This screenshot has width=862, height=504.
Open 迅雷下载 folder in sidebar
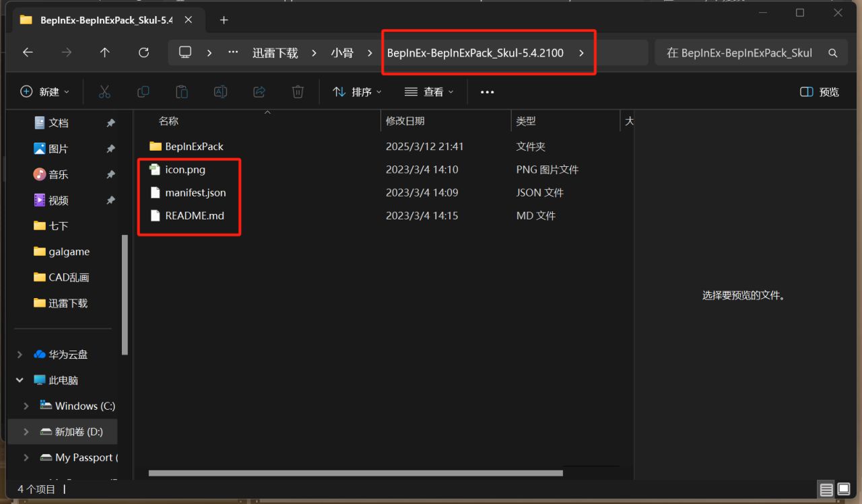click(61, 303)
